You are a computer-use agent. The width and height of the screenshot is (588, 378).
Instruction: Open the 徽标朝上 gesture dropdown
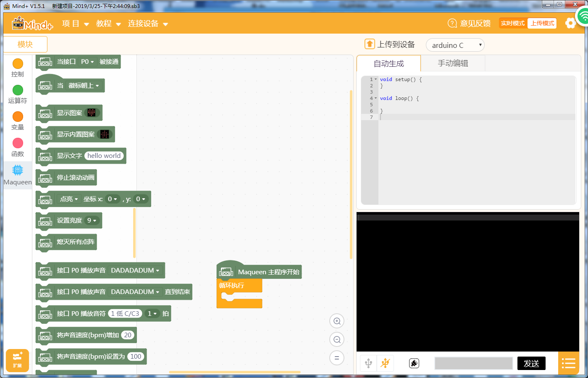click(83, 86)
